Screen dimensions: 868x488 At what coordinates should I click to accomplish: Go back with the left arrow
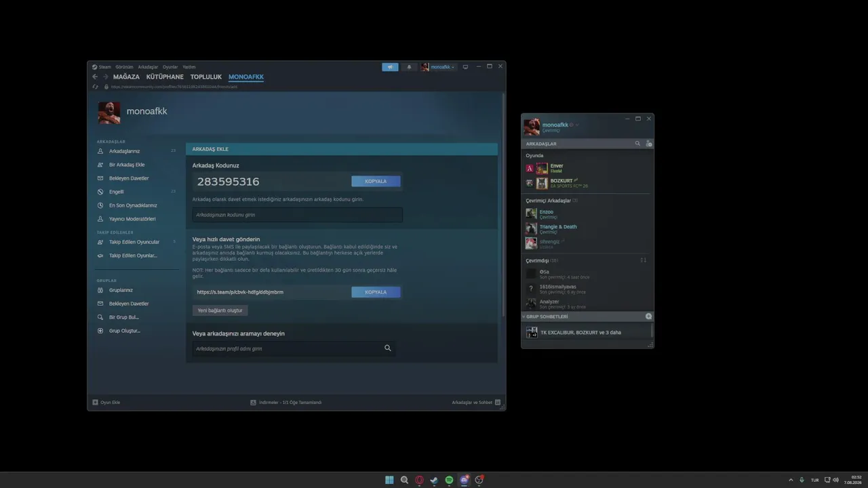pyautogui.click(x=95, y=77)
